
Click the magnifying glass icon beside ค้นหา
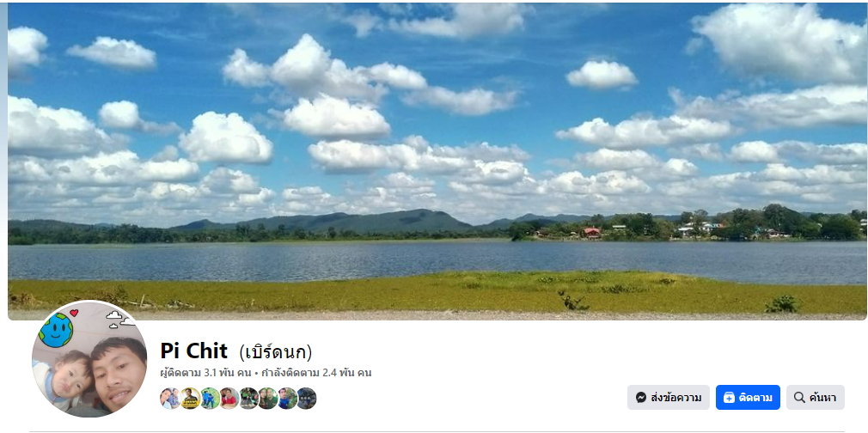[x=799, y=398]
